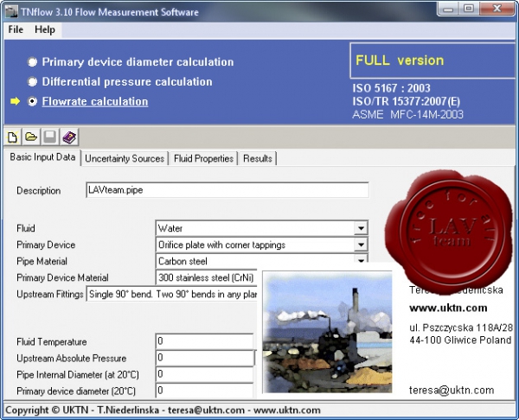Image resolution: width=519 pixels, height=420 pixels.
Task: Click the FULL version label
Action: click(400, 60)
